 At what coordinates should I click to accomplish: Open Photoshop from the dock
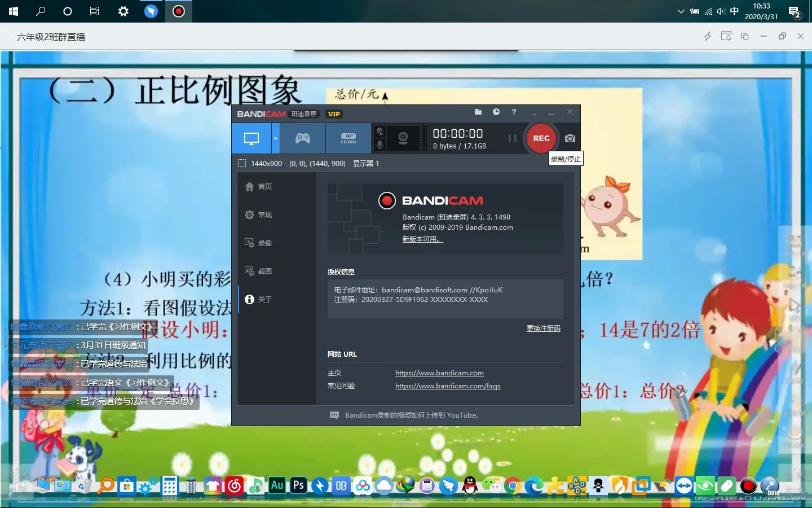coord(298,485)
